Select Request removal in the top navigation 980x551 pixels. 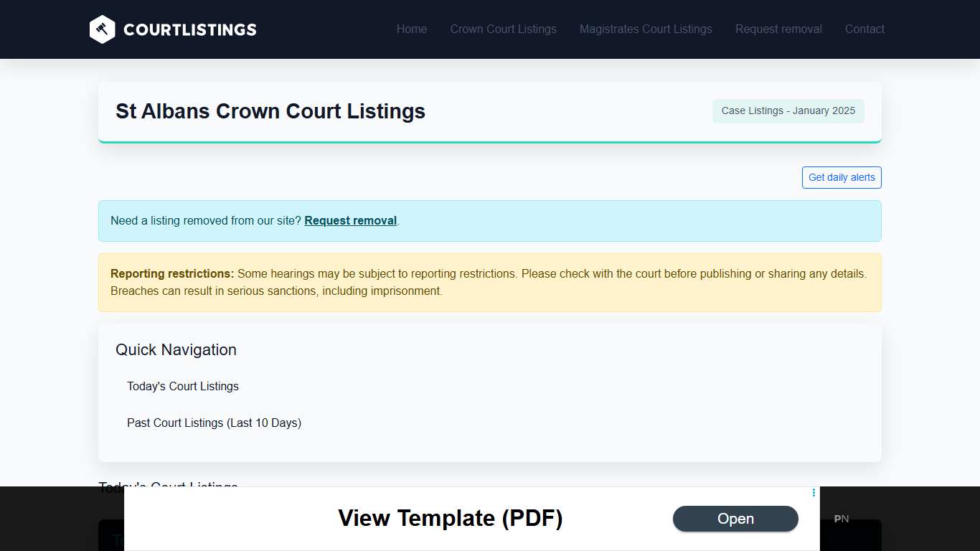click(778, 29)
